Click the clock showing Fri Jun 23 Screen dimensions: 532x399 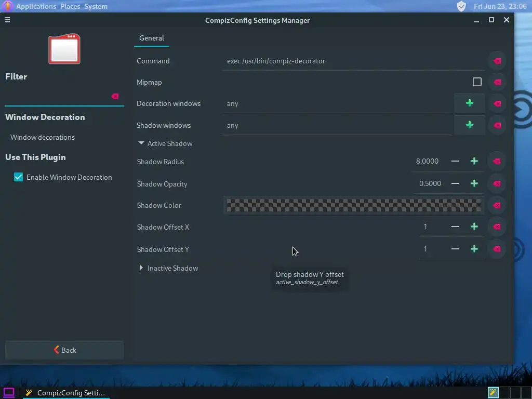[500, 6]
